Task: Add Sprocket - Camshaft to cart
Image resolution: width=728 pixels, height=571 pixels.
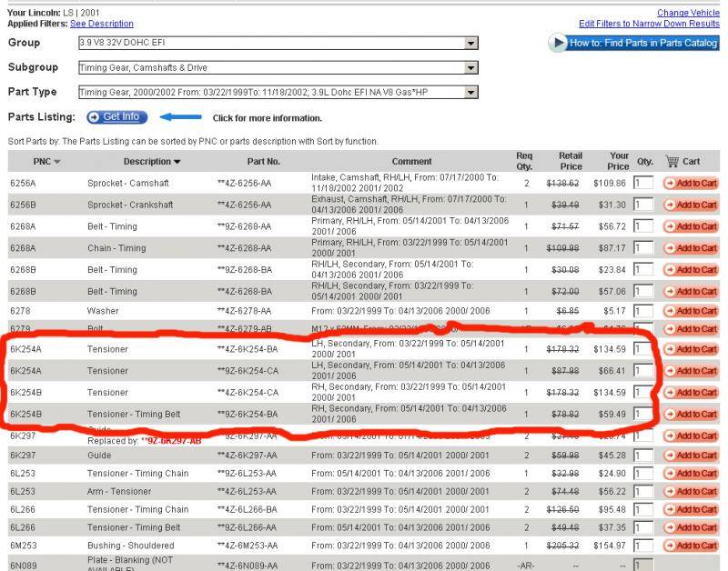Action: point(691,183)
